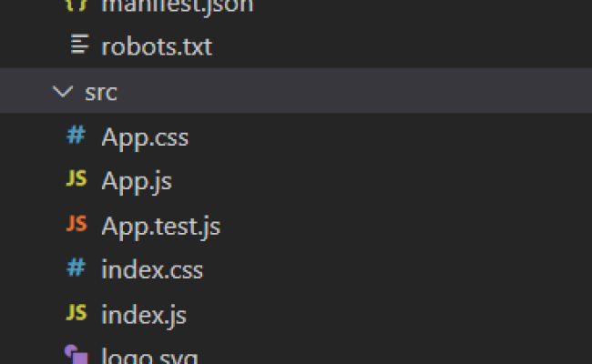Image resolution: width=592 pixels, height=364 pixels.
Task: Open App.js file
Action: point(137,182)
